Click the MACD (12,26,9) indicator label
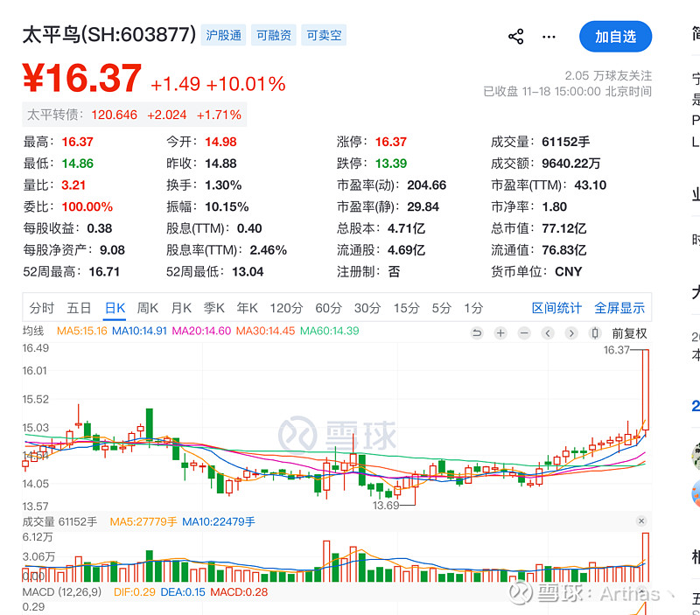This screenshot has width=700, height=615. (x=62, y=591)
